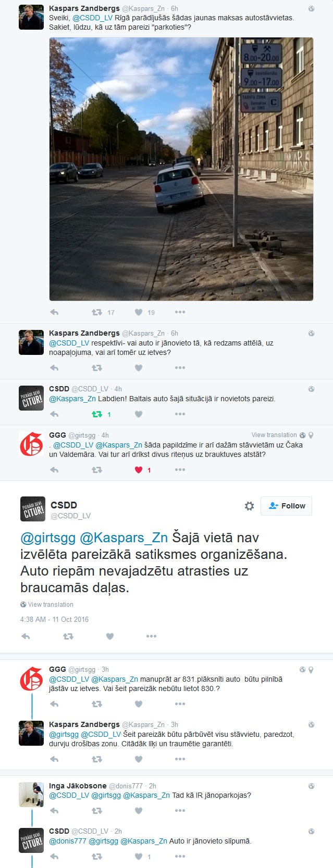The width and height of the screenshot is (333, 868).
Task: Expand more options on the main CSDD tweet
Action: click(x=152, y=636)
